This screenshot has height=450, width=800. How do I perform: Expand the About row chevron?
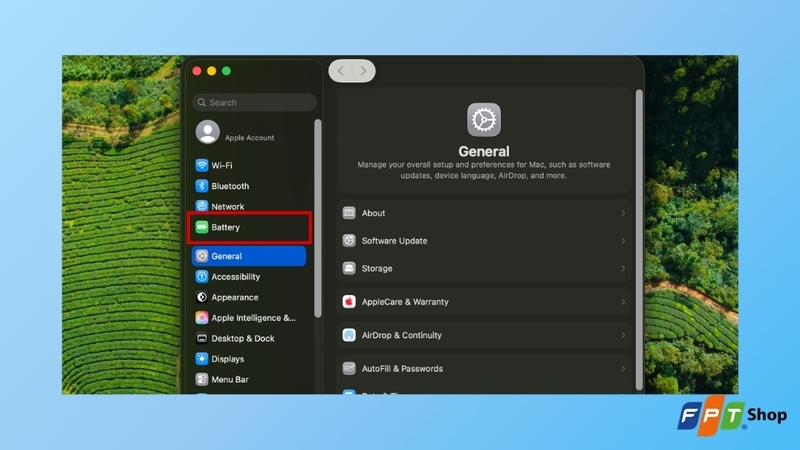(623, 213)
